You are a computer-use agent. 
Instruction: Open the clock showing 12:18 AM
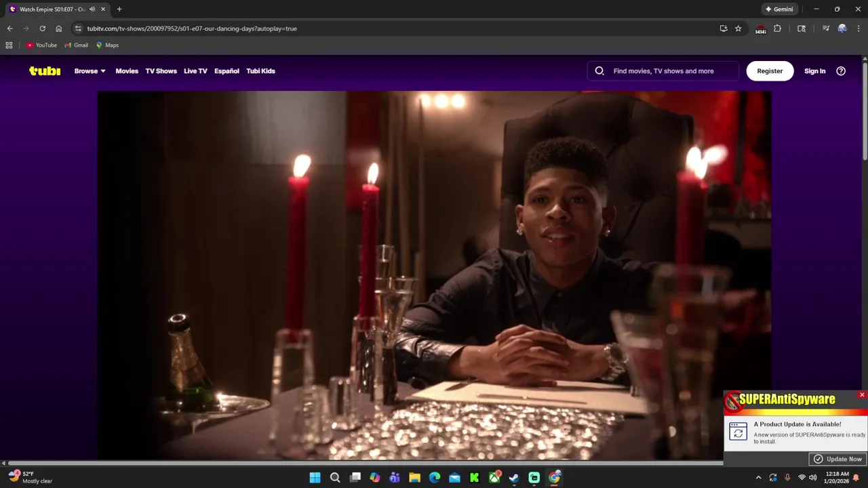tap(837, 477)
